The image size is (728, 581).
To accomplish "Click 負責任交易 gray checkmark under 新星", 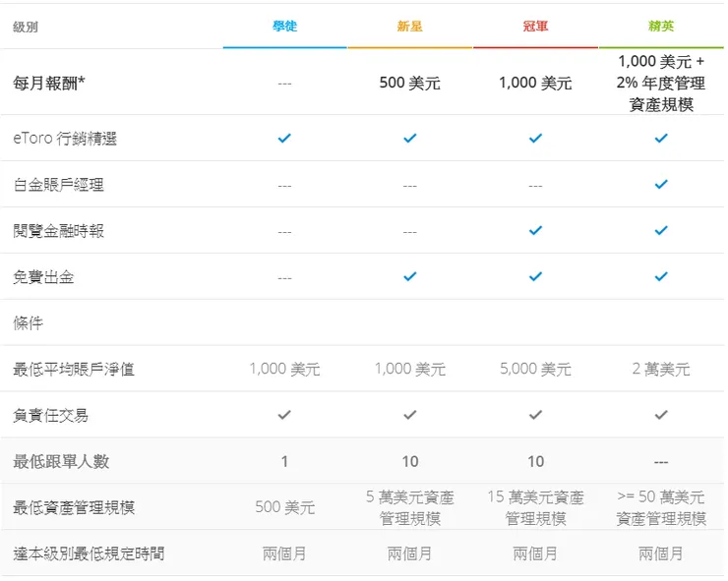I will tap(410, 415).
